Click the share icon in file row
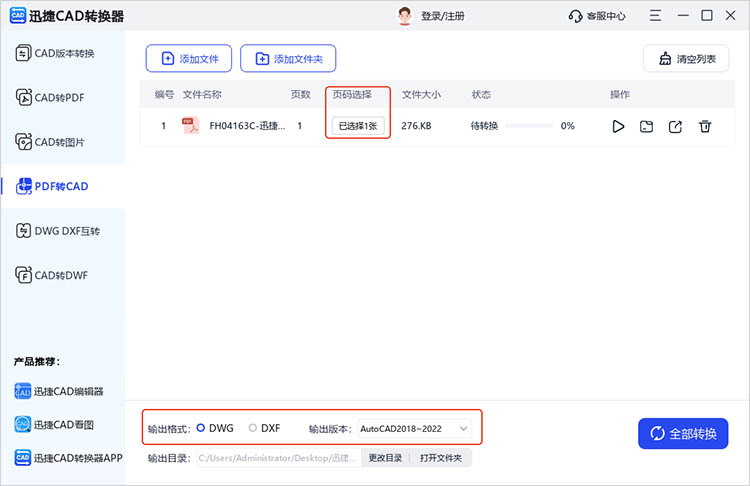This screenshot has width=750, height=486. (676, 126)
